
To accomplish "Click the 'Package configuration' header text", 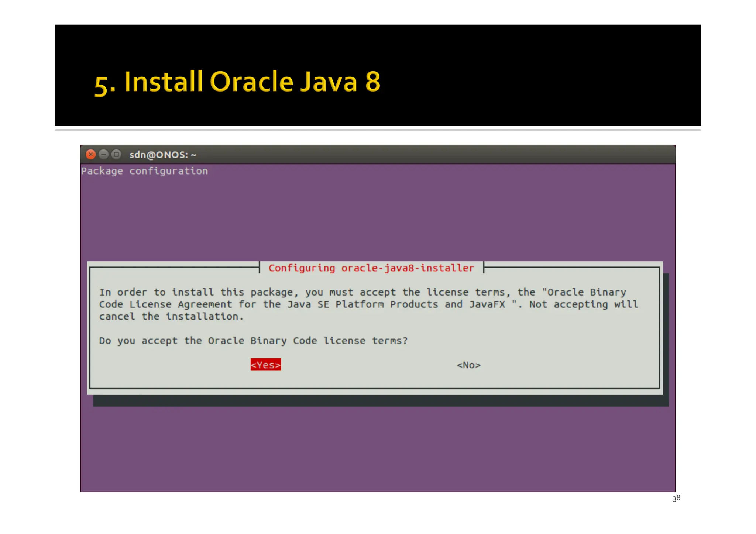I will (x=144, y=171).
